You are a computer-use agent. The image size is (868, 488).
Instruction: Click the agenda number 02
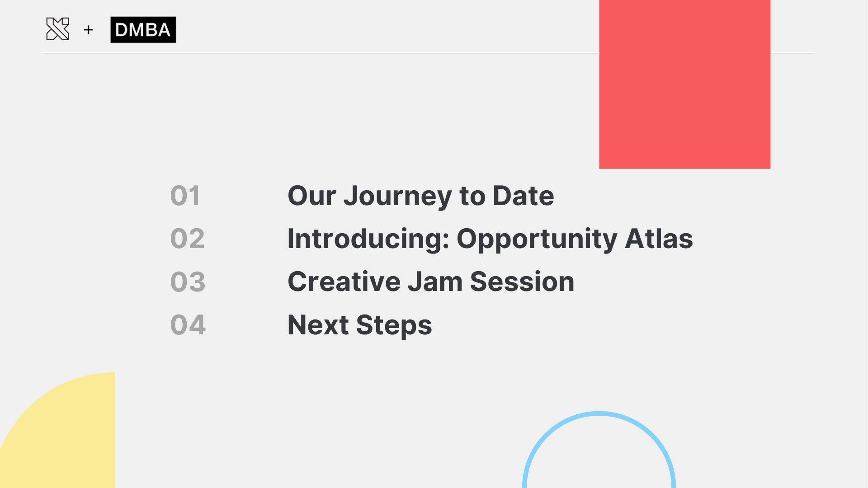click(x=187, y=239)
